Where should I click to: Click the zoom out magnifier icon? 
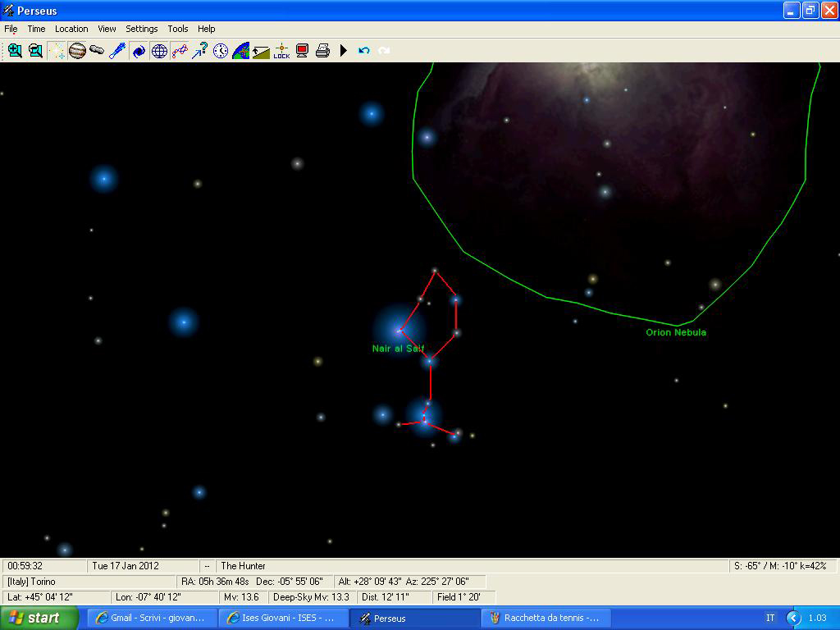35,51
